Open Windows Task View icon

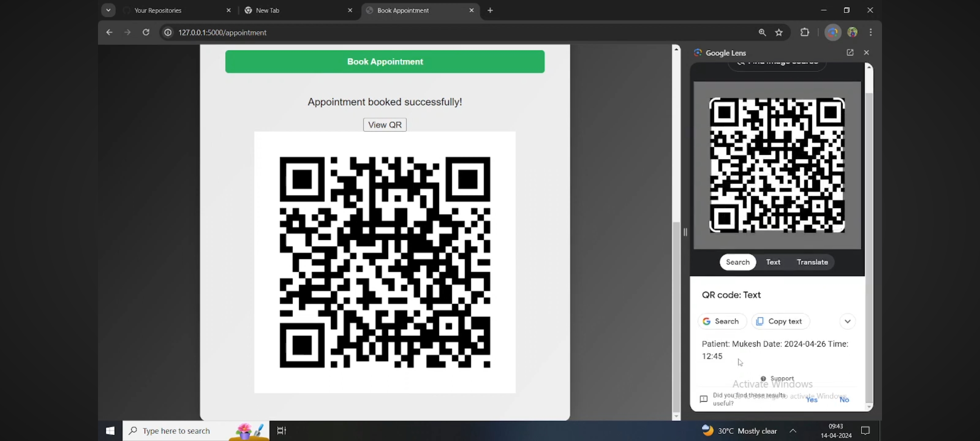click(x=281, y=430)
